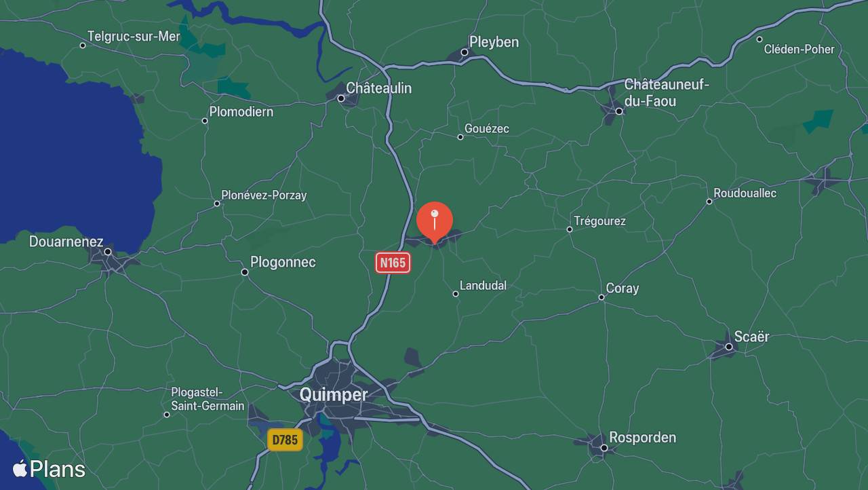Screen dimensions: 868x490
Task: Click the Douarnenez town marker dot
Action: pyautogui.click(x=108, y=252)
